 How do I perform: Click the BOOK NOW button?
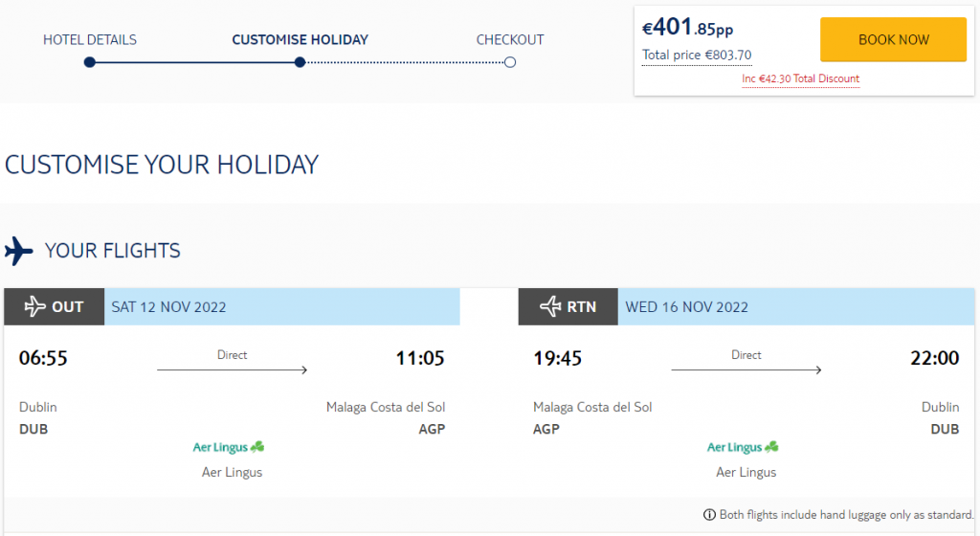tap(893, 39)
